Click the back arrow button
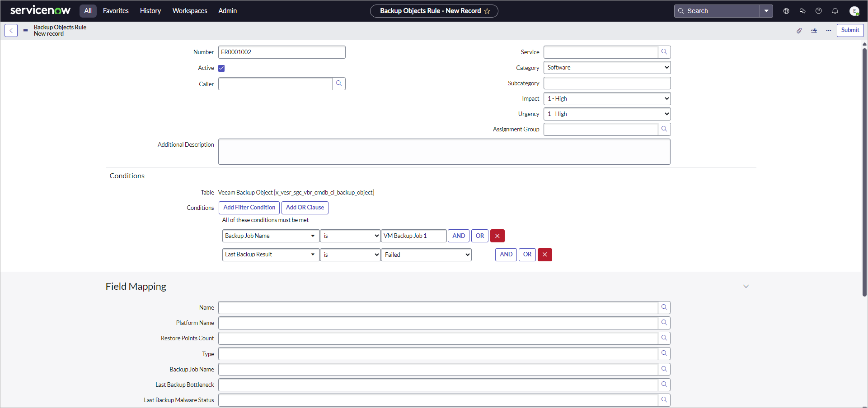Viewport: 868px width, 408px height. click(11, 31)
